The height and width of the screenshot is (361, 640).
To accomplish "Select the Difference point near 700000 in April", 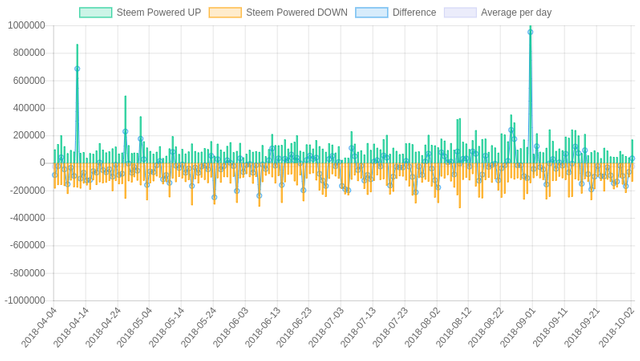I will coord(77,69).
